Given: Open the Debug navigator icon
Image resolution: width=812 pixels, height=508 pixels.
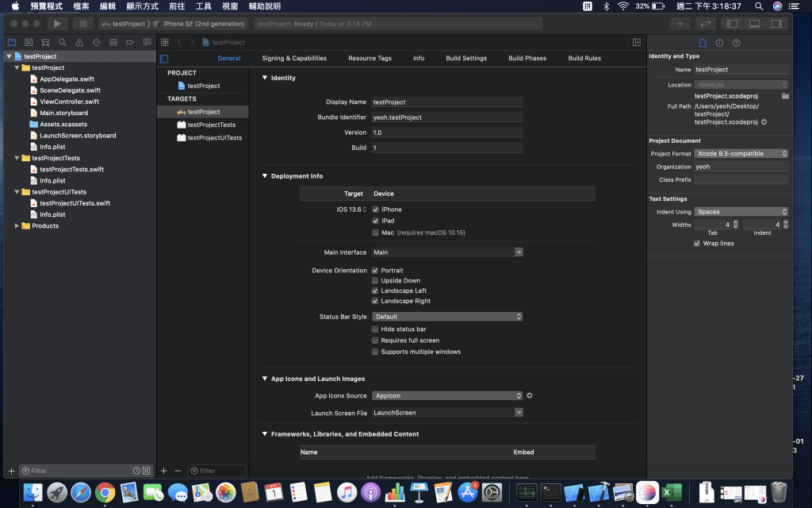Looking at the screenshot, I should click(x=113, y=42).
